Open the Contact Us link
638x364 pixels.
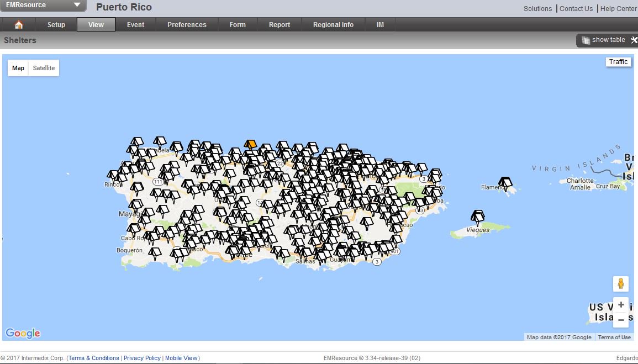[576, 8]
